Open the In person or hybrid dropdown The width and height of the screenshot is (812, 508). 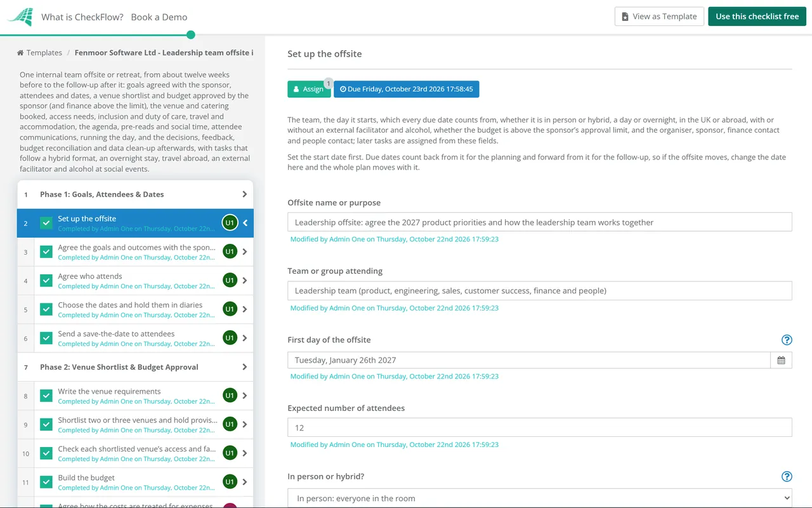click(x=540, y=498)
